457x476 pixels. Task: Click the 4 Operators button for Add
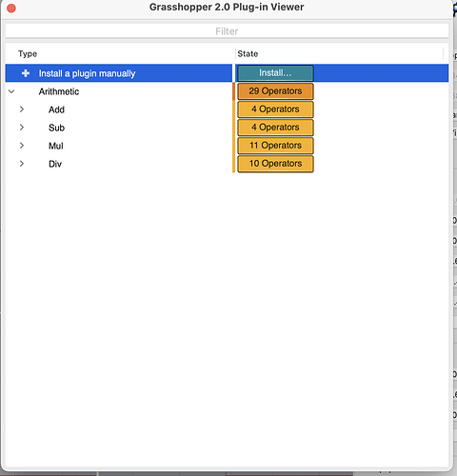275,109
